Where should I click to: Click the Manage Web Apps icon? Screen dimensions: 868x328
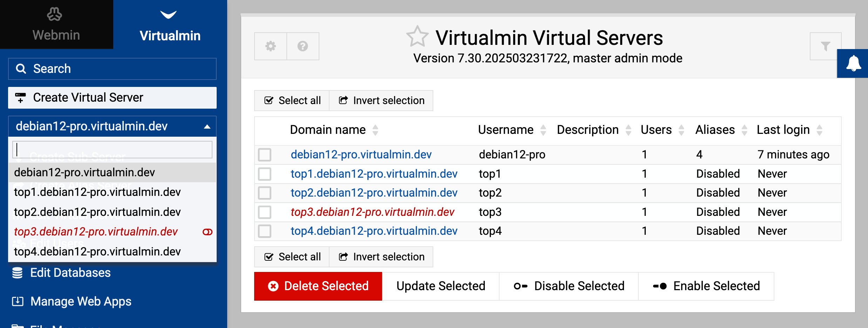[18, 301]
